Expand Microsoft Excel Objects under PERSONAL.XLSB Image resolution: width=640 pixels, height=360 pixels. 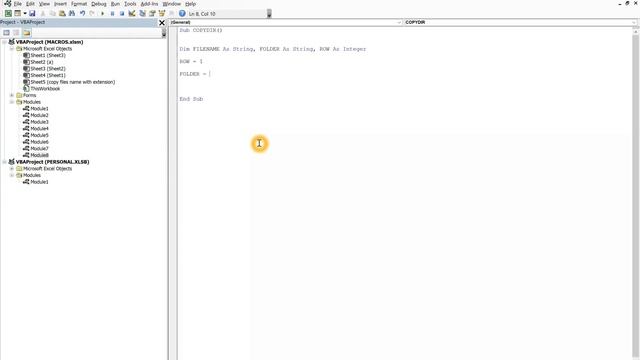pyautogui.click(x=12, y=169)
